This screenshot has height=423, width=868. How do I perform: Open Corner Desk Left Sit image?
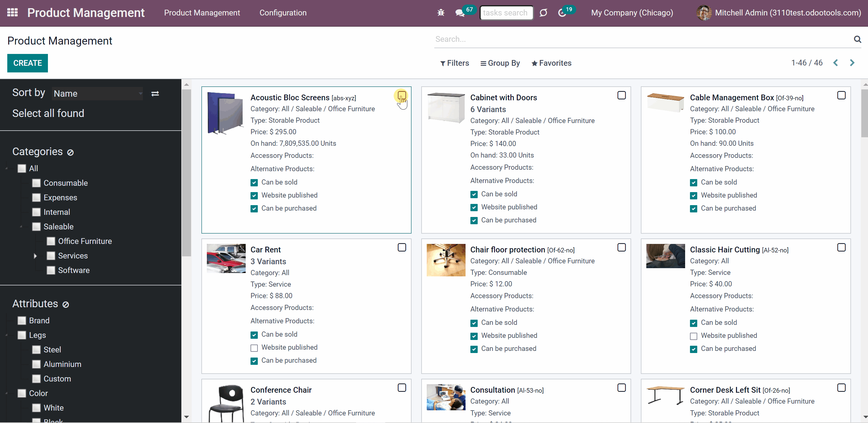tap(665, 395)
